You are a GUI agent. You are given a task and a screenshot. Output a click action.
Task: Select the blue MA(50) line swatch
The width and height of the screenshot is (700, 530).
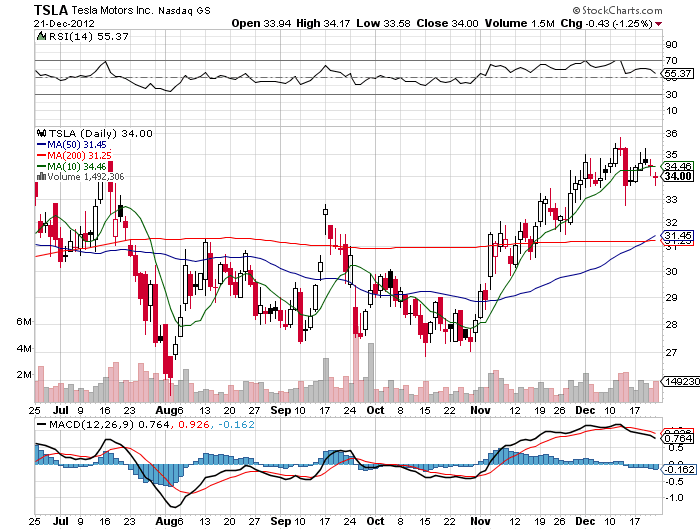41,145
